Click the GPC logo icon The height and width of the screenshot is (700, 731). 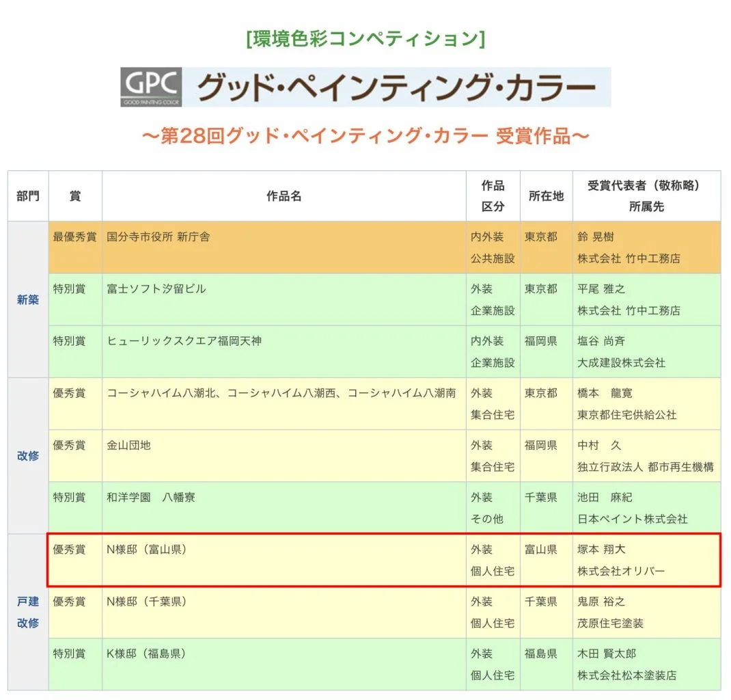pyautogui.click(x=151, y=87)
